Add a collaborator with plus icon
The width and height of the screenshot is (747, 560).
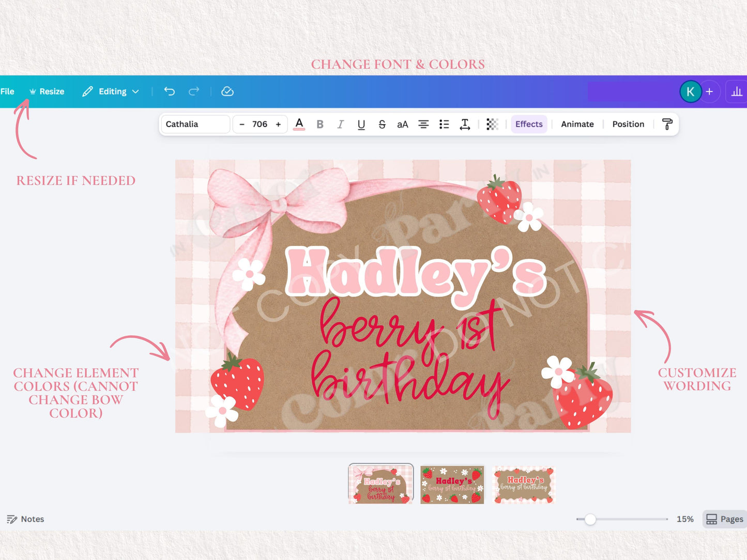(x=710, y=91)
